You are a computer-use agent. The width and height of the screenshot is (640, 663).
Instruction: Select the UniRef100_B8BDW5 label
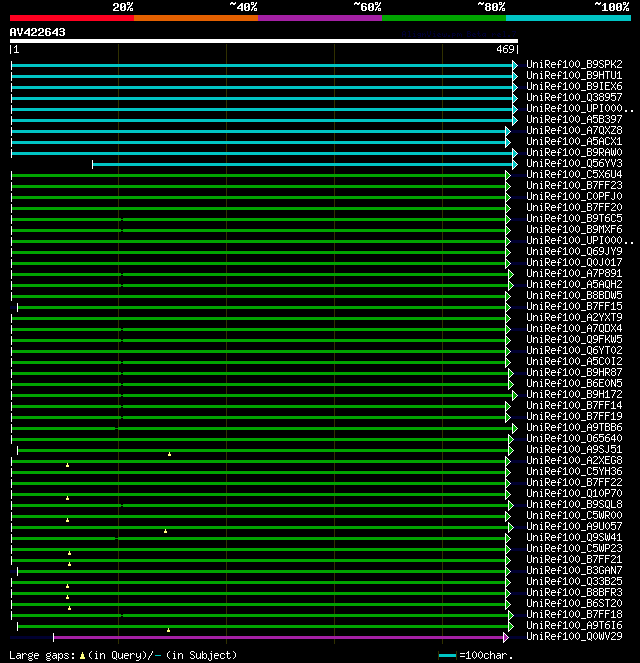(574, 295)
